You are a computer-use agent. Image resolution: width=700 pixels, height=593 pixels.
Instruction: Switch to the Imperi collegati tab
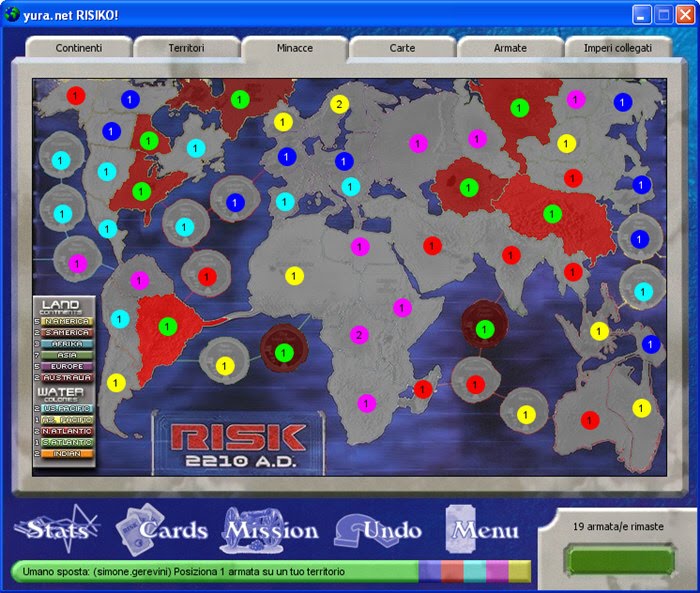[x=618, y=48]
